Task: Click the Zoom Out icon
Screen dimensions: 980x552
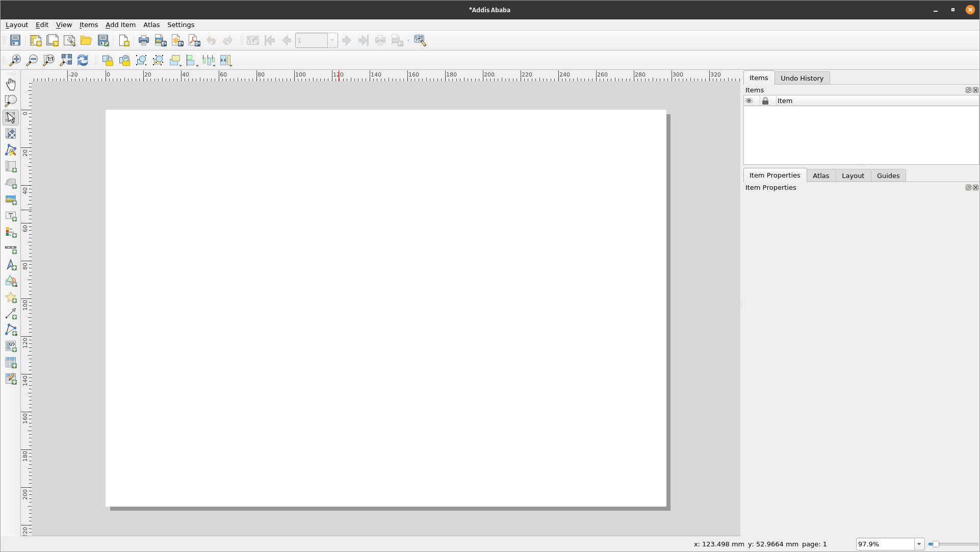Action: 32,60
